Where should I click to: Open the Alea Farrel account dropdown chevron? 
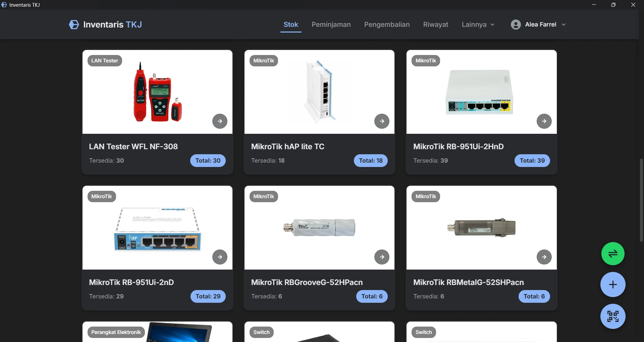click(563, 24)
